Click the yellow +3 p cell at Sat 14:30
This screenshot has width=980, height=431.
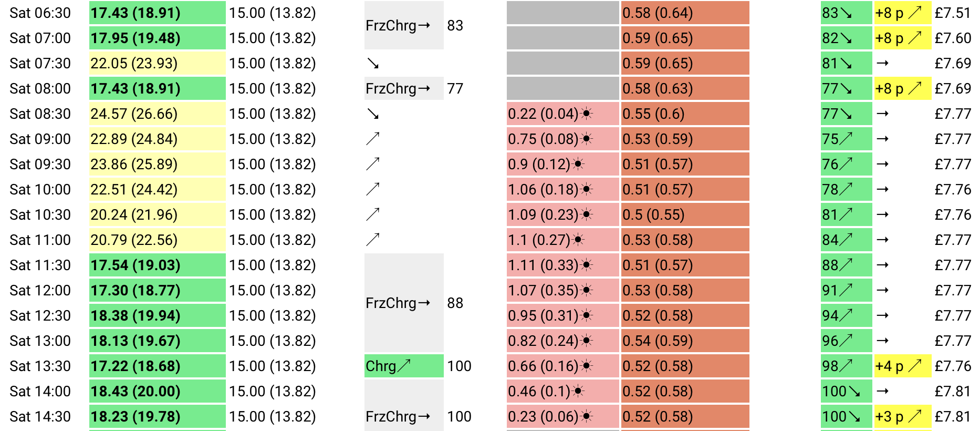[x=902, y=416]
